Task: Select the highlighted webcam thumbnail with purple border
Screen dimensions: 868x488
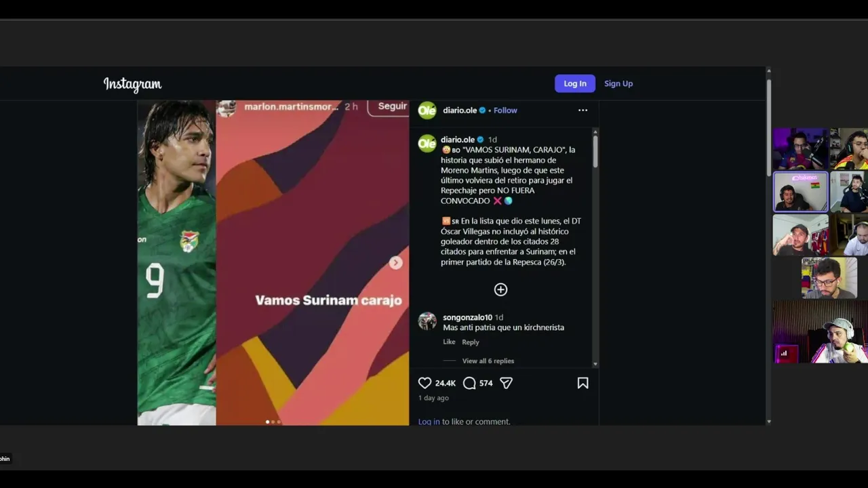Action: (801, 192)
